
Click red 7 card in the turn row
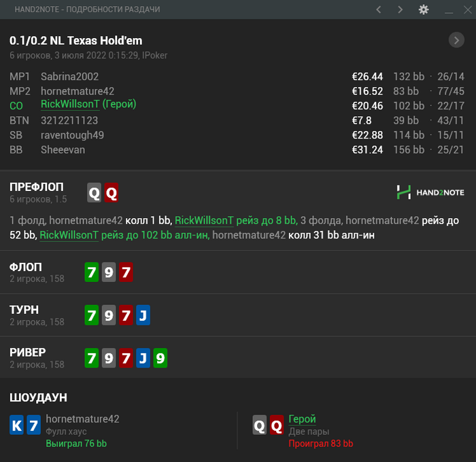126,315
